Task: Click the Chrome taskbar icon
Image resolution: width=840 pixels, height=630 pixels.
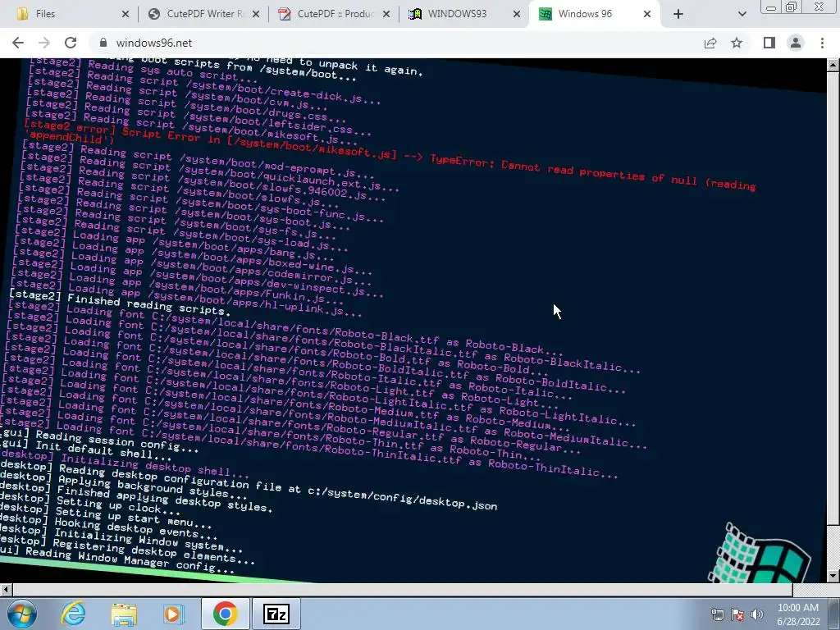Action: click(225, 614)
